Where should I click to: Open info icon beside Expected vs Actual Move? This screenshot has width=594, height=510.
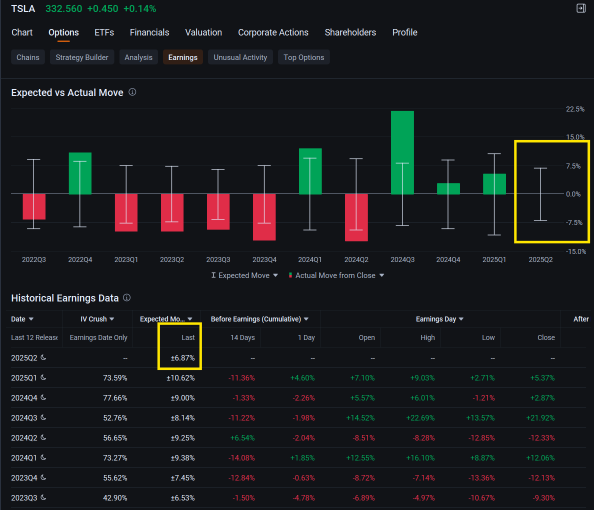click(132, 92)
